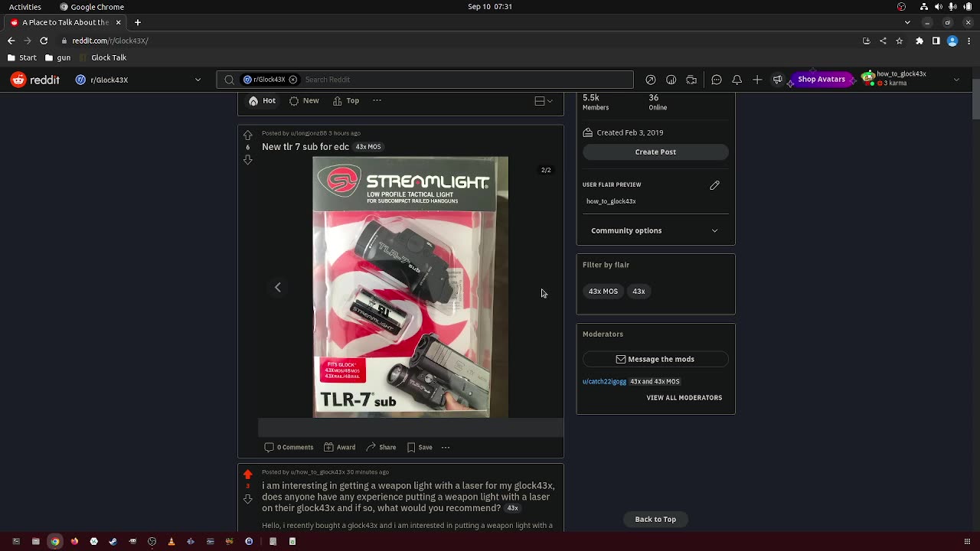Click Back to Top button

(x=655, y=519)
